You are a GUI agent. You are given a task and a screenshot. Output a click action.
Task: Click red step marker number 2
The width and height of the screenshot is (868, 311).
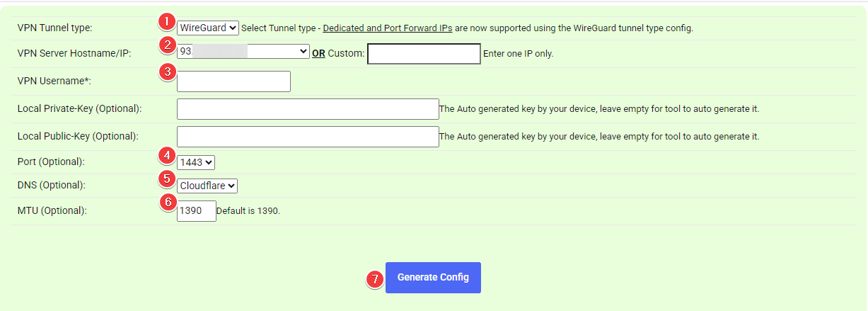click(166, 45)
